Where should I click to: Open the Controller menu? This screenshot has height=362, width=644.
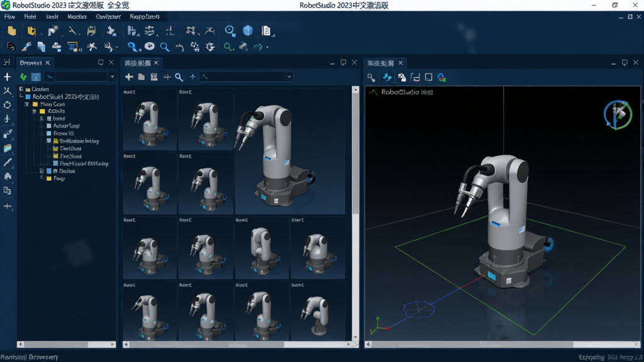click(x=108, y=17)
